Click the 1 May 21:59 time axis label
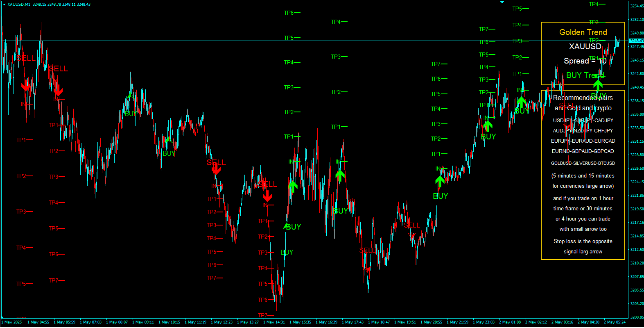644x328 pixels. [457, 322]
